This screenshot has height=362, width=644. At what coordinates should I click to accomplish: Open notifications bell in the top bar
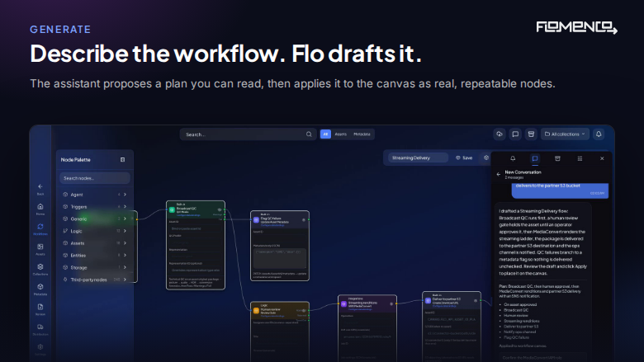(599, 134)
